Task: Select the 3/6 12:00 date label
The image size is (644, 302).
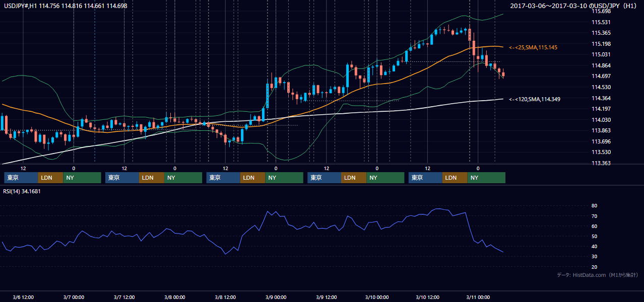Action: click(23, 297)
